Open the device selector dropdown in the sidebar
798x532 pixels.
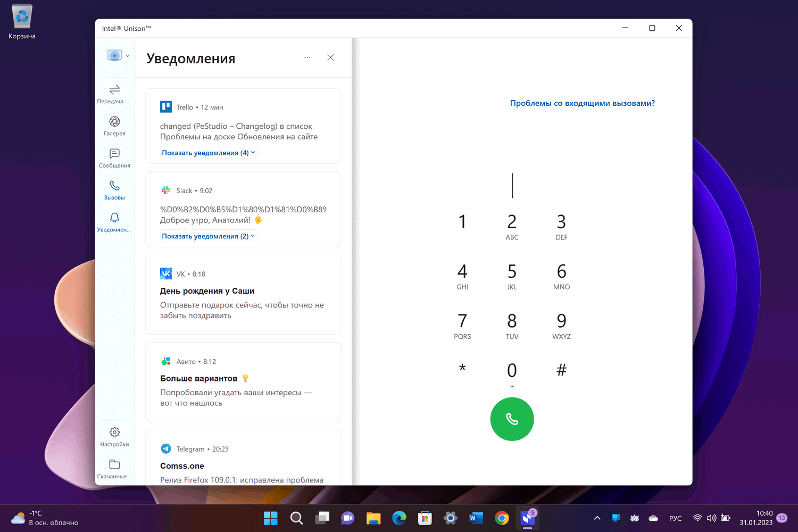coord(118,55)
